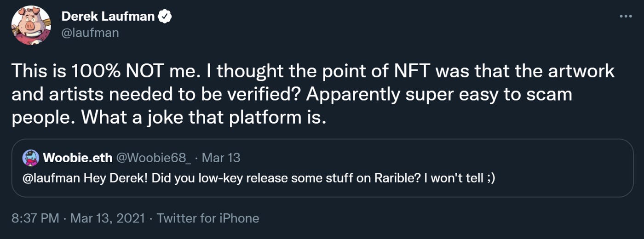Click the winking emoticon in quoted tweet

tap(490, 178)
